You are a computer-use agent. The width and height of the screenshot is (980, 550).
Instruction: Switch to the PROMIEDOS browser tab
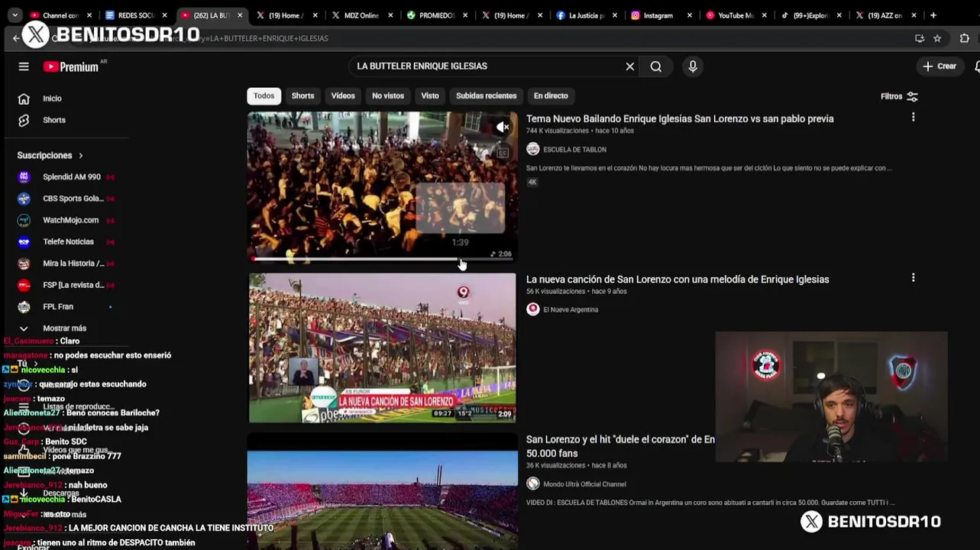[x=436, y=15]
